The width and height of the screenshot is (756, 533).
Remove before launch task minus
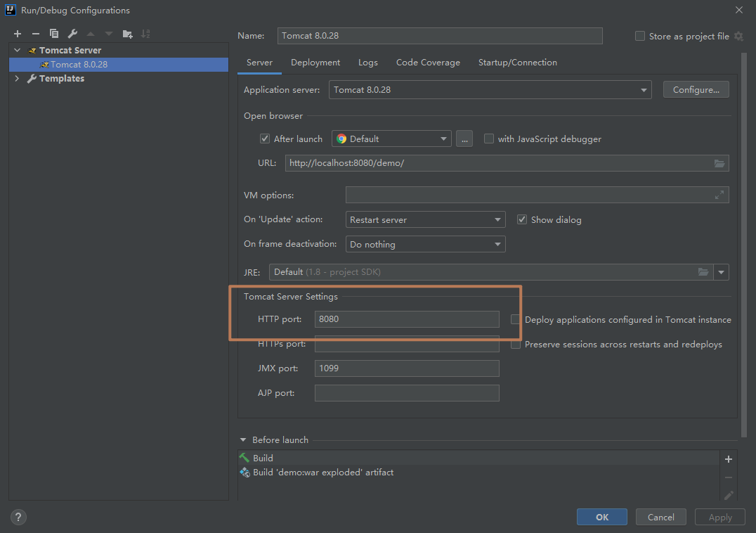coord(729,477)
